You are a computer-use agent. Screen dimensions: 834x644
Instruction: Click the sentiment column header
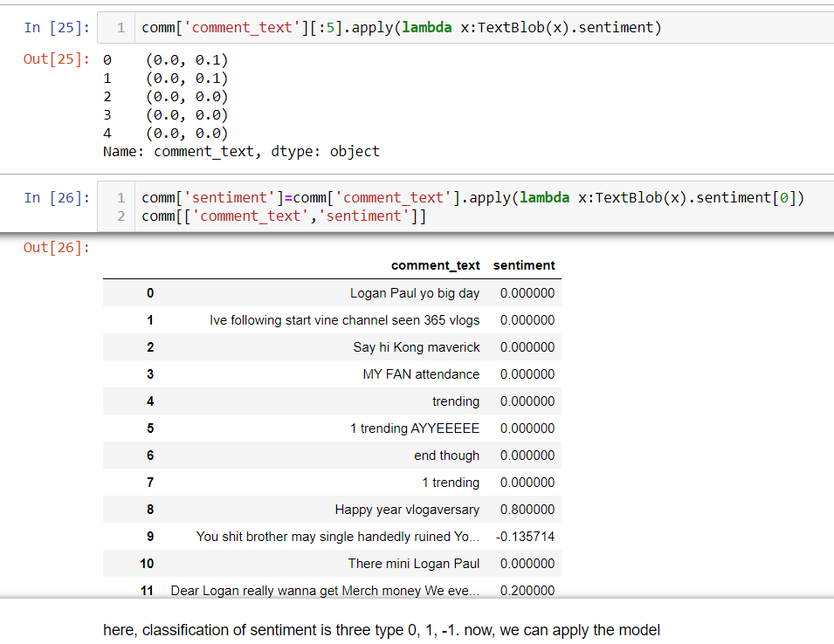[x=524, y=265]
